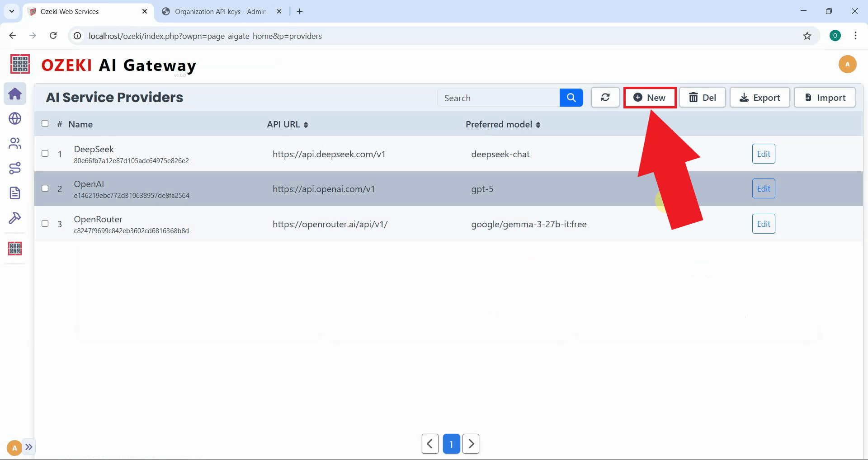Image resolution: width=868 pixels, height=460 pixels.
Task: Check the select-all checkbox in table header
Action: click(45, 123)
